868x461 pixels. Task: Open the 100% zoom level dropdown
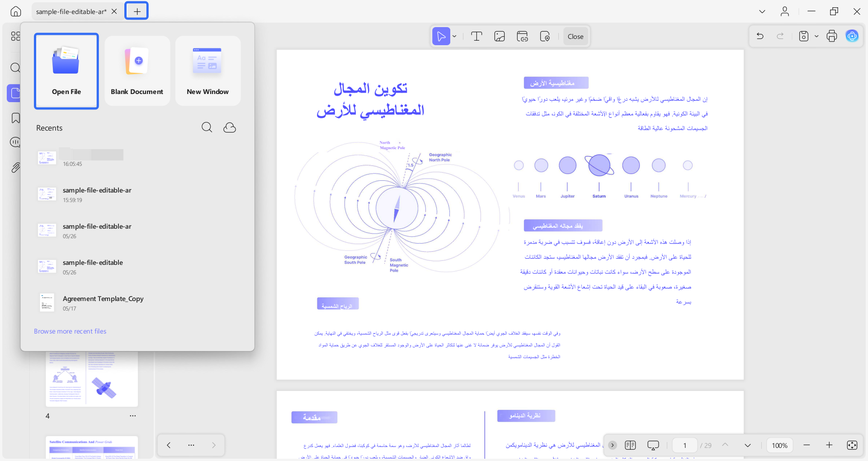tap(779, 445)
